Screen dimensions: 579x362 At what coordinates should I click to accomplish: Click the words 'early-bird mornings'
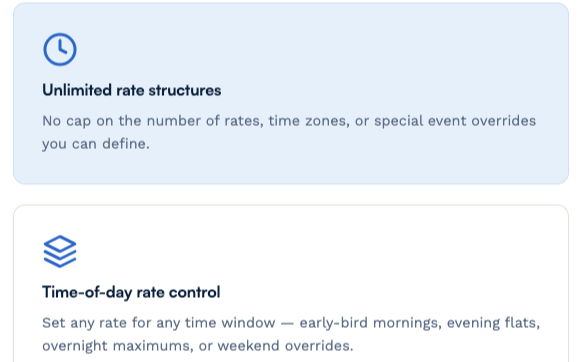pos(370,323)
